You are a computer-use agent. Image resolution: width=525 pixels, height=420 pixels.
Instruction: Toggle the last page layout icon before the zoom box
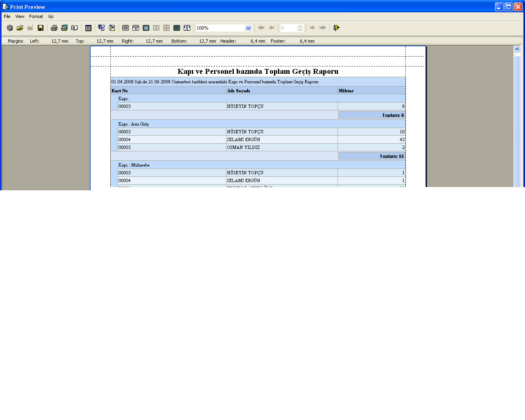187,28
